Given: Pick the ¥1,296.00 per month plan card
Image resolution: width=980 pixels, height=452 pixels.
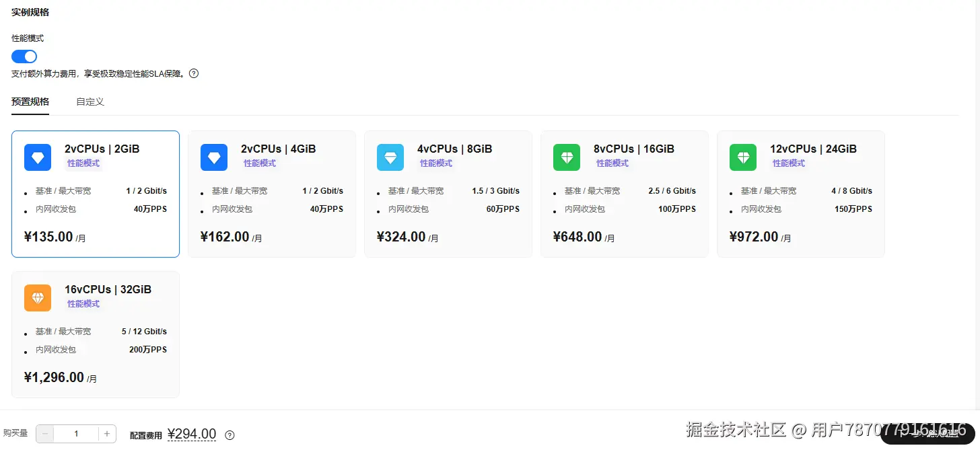Looking at the screenshot, I should click(96, 334).
